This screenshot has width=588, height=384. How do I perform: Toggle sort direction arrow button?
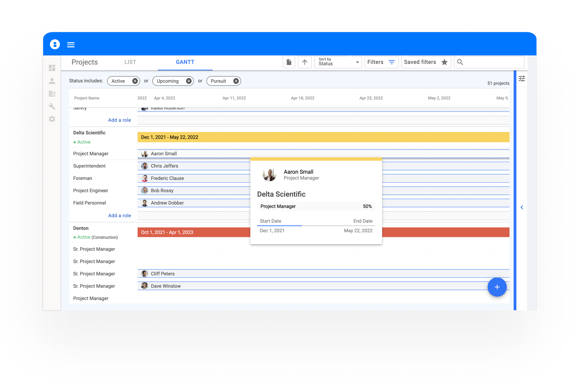pyautogui.click(x=304, y=62)
